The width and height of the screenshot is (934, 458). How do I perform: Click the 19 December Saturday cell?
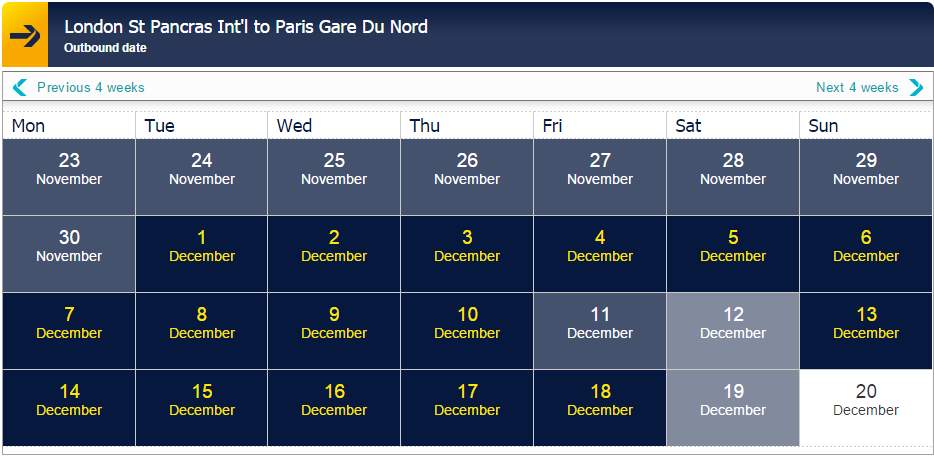733,408
